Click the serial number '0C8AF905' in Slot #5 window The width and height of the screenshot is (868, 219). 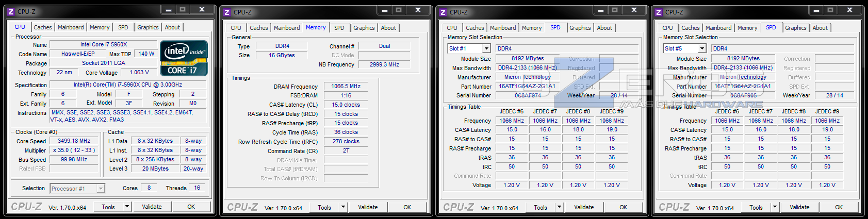point(743,95)
